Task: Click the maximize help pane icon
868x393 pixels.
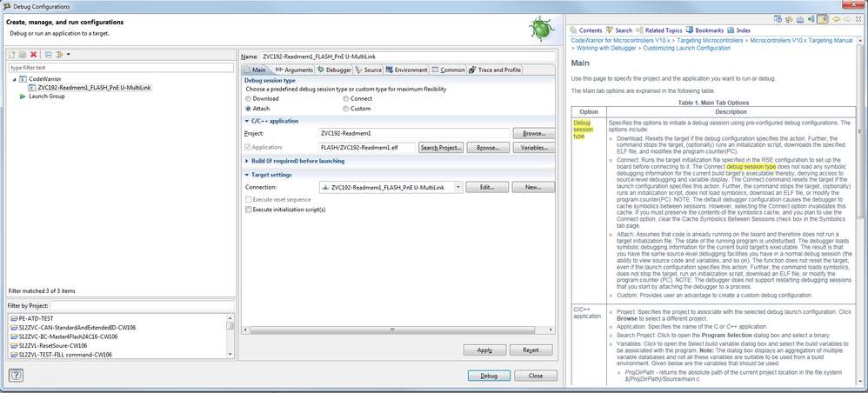Action: tap(858, 19)
